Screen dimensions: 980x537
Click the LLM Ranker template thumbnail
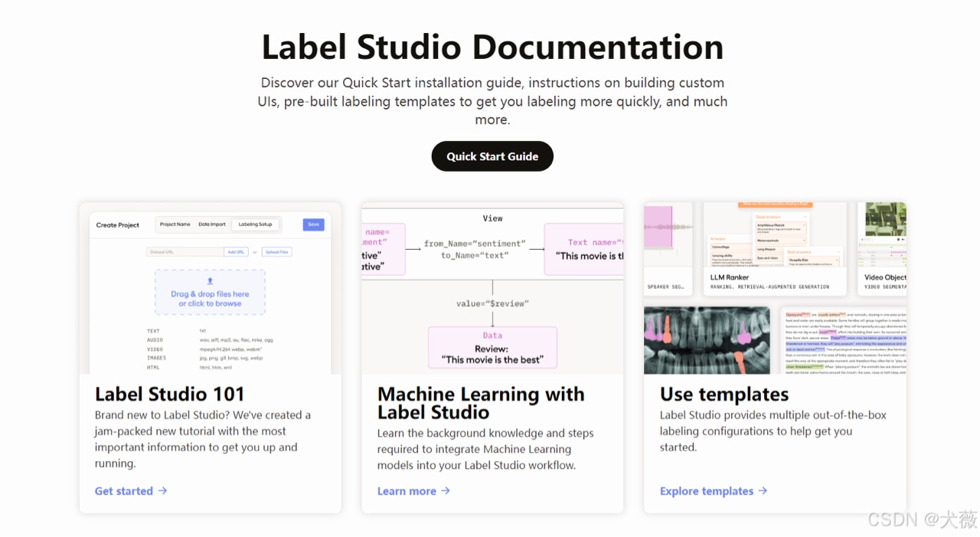[x=775, y=248]
